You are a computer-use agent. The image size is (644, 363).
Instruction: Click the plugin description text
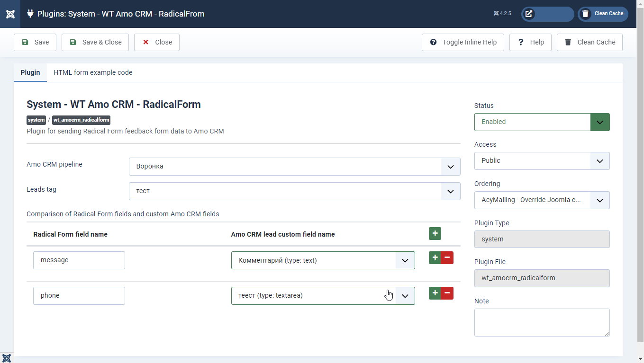tap(125, 131)
